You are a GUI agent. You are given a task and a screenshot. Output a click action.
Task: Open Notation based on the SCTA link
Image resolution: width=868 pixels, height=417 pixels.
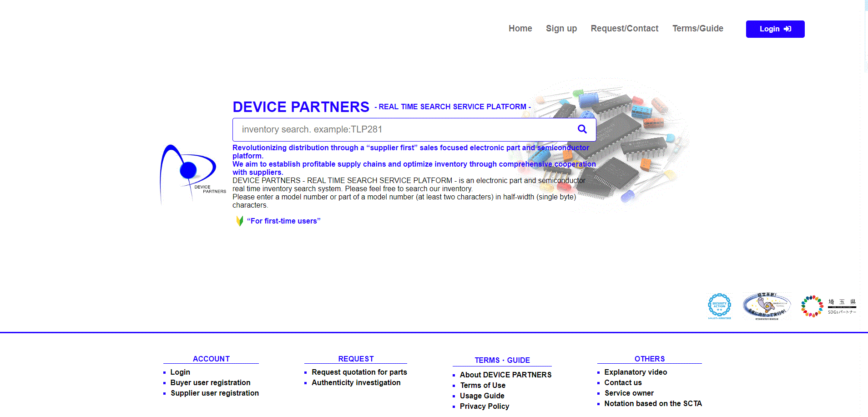(x=653, y=404)
